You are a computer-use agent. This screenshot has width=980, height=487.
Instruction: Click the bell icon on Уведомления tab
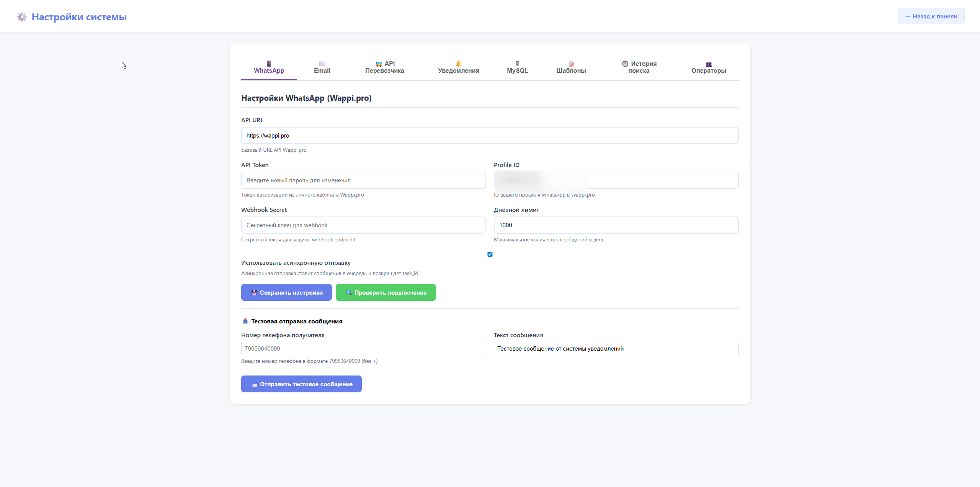tap(458, 64)
